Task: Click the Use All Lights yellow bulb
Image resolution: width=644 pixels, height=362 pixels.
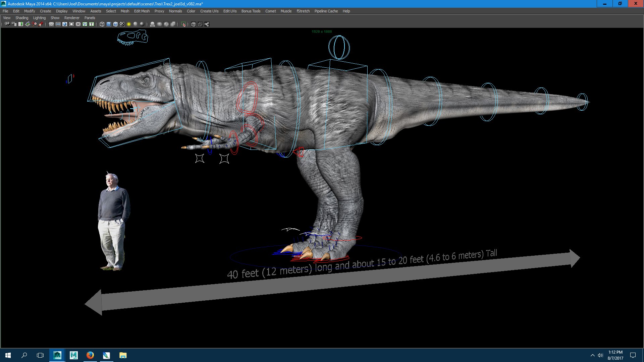Action: tap(129, 24)
